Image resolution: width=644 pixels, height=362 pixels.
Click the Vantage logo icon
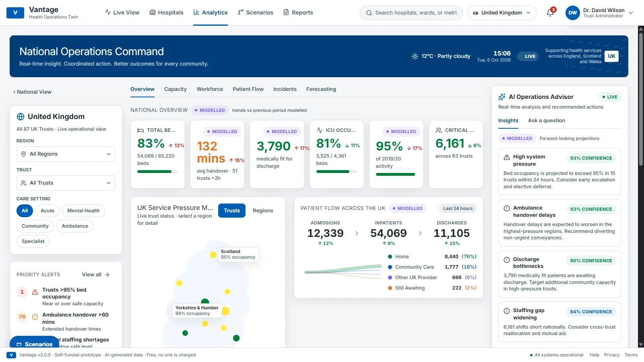coord(15,12)
